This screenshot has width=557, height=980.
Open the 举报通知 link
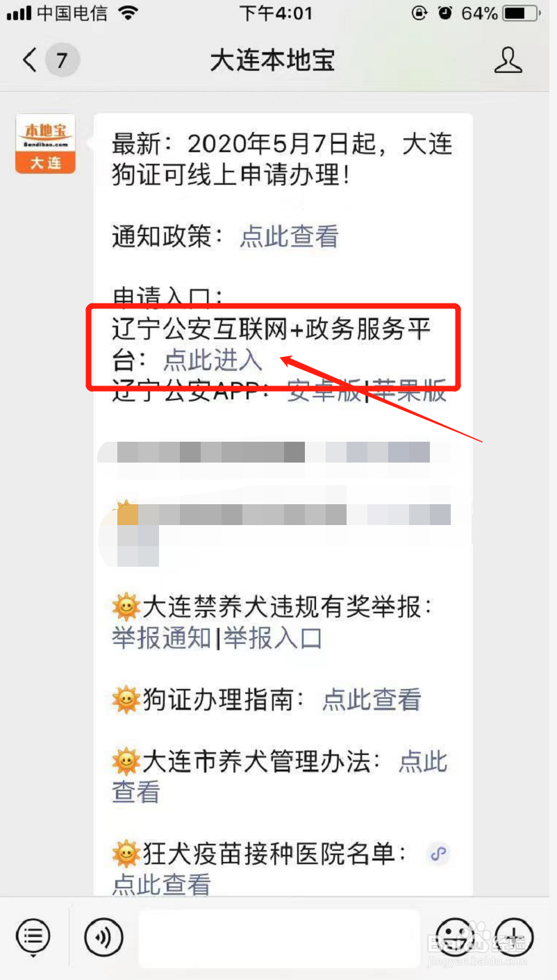coord(162,638)
